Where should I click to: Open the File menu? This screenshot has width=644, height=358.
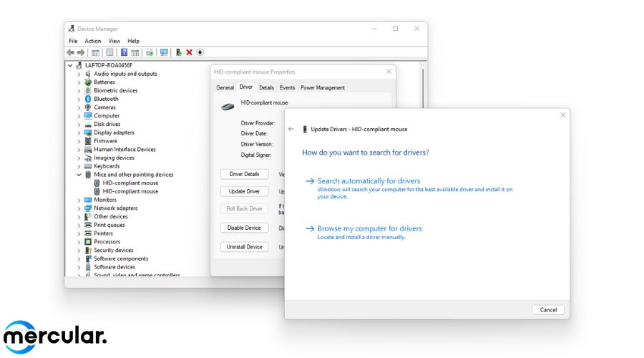[x=73, y=41]
